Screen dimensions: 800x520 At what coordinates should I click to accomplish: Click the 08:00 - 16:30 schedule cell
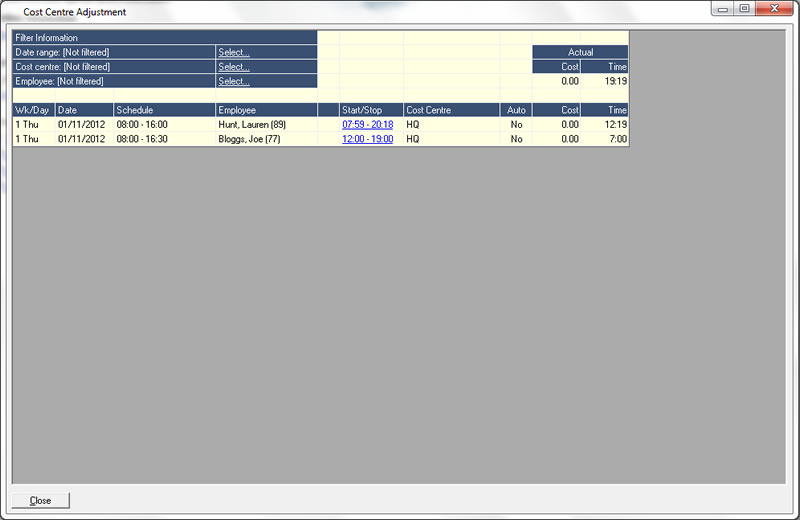click(142, 139)
